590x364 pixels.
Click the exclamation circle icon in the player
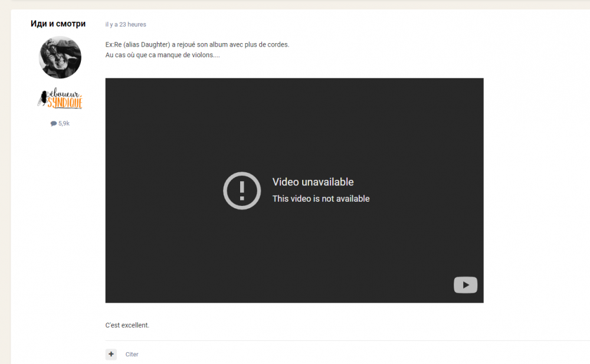point(242,191)
